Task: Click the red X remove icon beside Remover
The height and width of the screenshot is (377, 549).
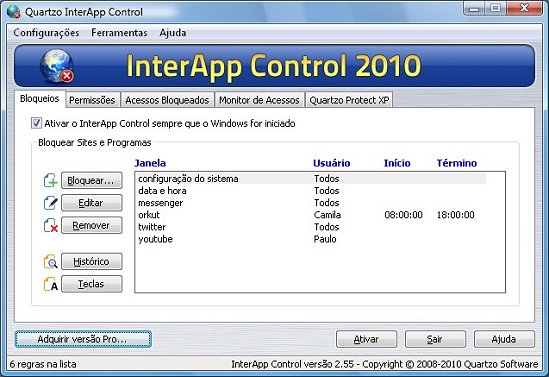Action: pos(50,225)
